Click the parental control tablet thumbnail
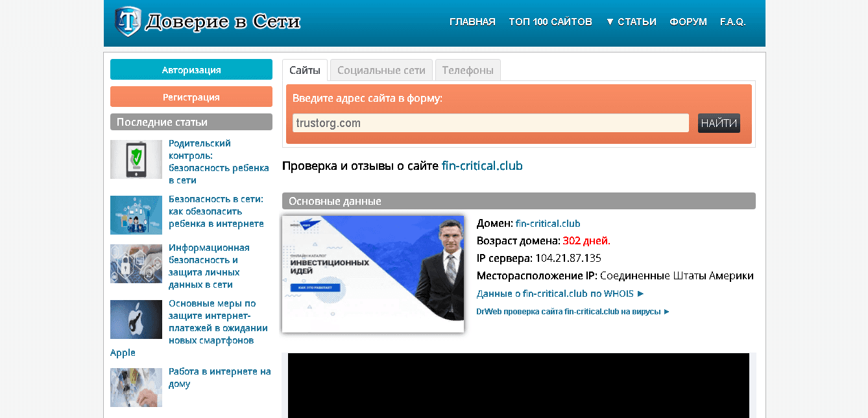 point(136,159)
